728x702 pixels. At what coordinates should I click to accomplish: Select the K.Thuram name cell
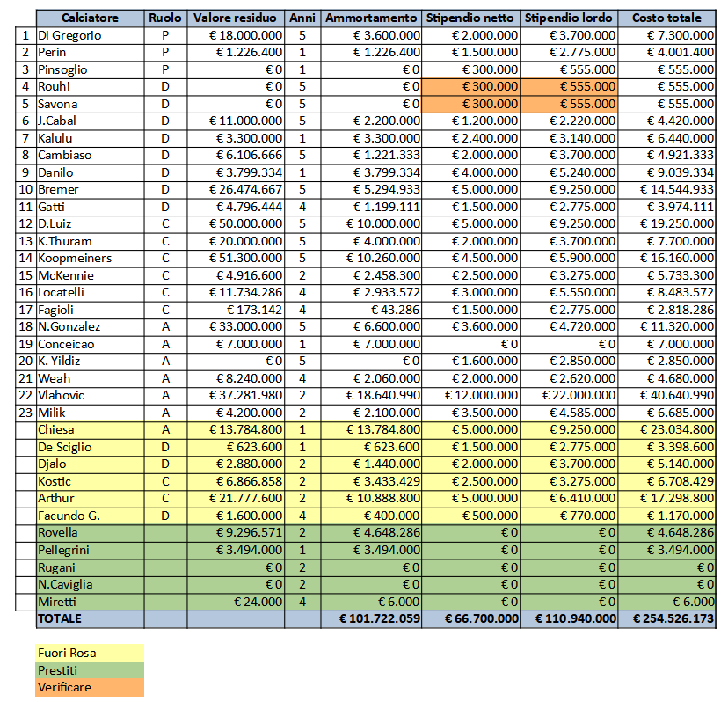click(x=90, y=241)
